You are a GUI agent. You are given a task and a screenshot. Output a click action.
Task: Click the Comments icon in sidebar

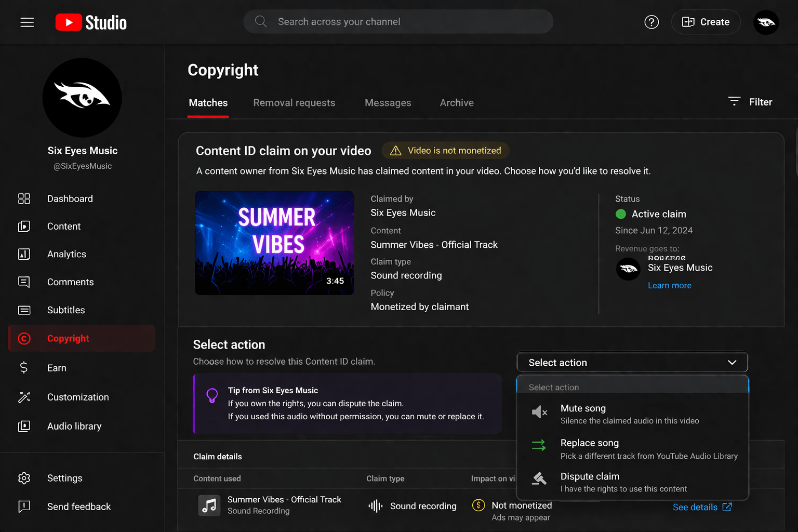click(x=24, y=282)
